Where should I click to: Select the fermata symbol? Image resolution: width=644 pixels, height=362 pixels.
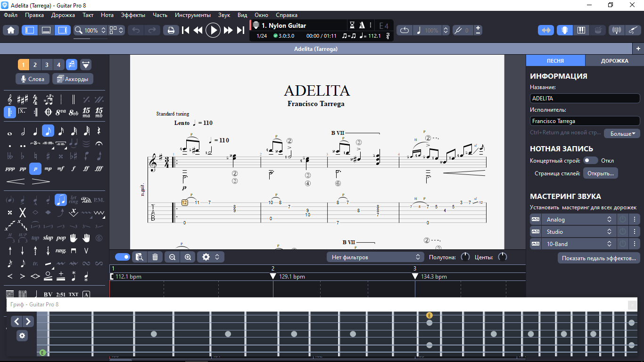pyautogui.click(x=99, y=143)
